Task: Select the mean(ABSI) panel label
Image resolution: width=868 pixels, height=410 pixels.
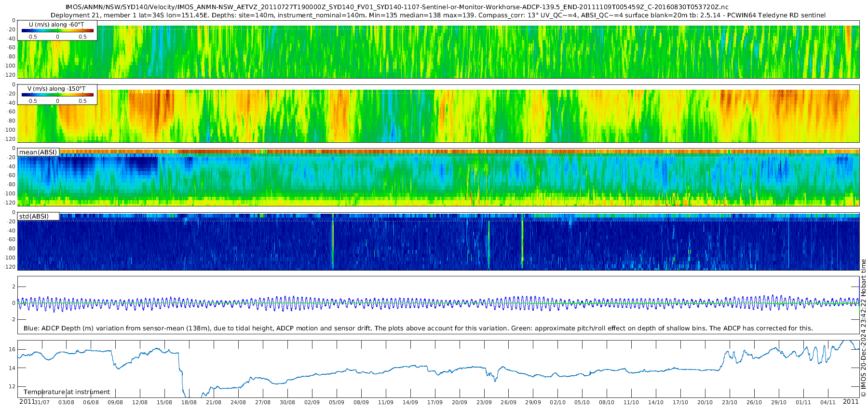Action: 39,152
